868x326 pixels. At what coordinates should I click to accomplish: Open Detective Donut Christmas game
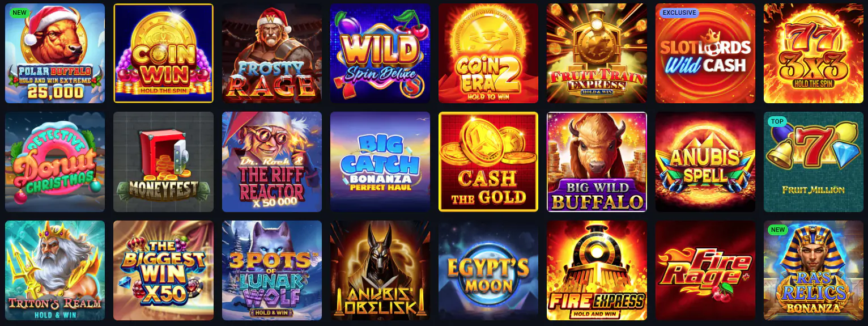(55, 162)
